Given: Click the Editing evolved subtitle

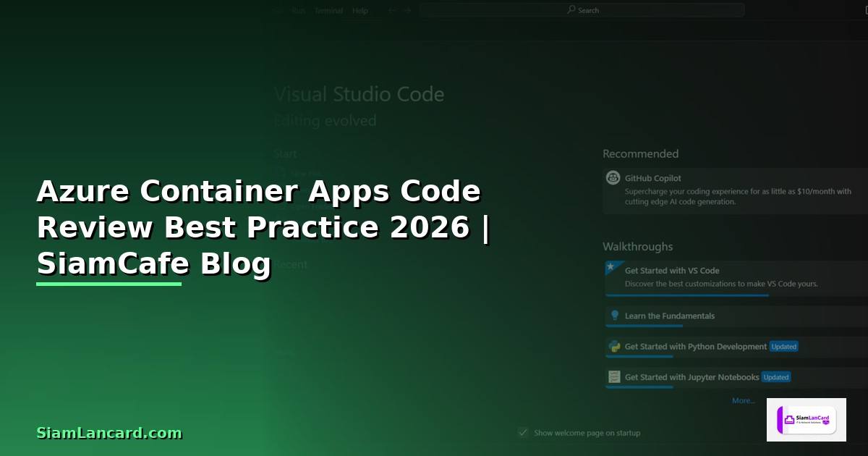Looking at the screenshot, I should 325,121.
